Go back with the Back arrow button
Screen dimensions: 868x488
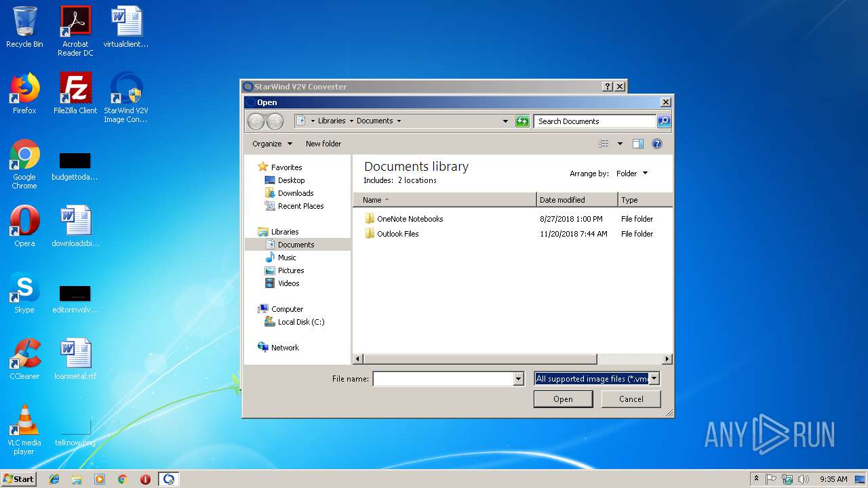coord(256,121)
